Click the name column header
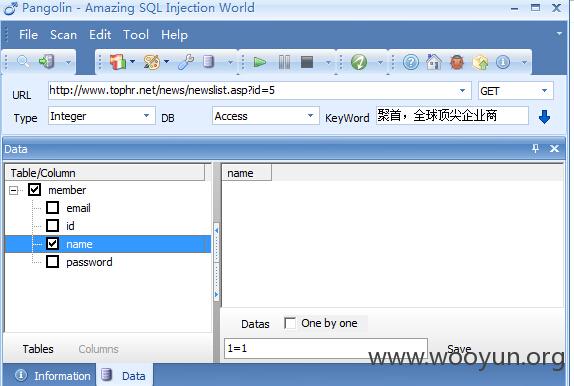 (247, 173)
